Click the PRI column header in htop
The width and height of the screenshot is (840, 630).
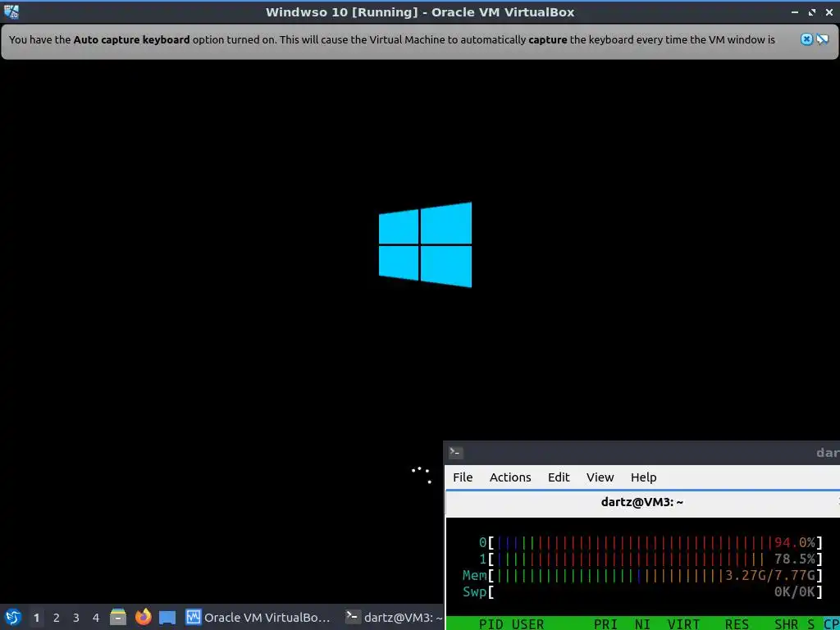(605, 624)
